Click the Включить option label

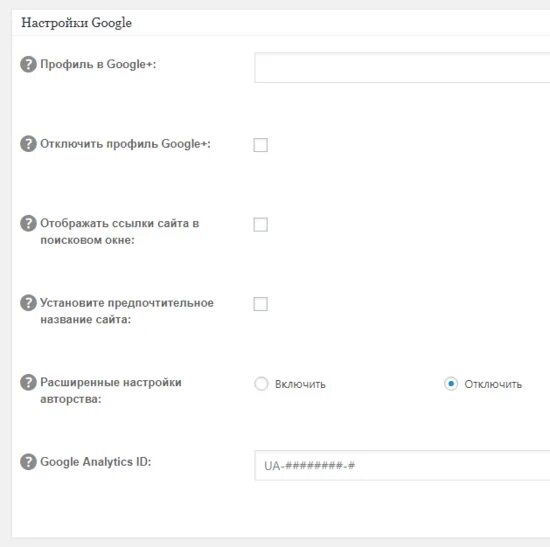tap(300, 384)
